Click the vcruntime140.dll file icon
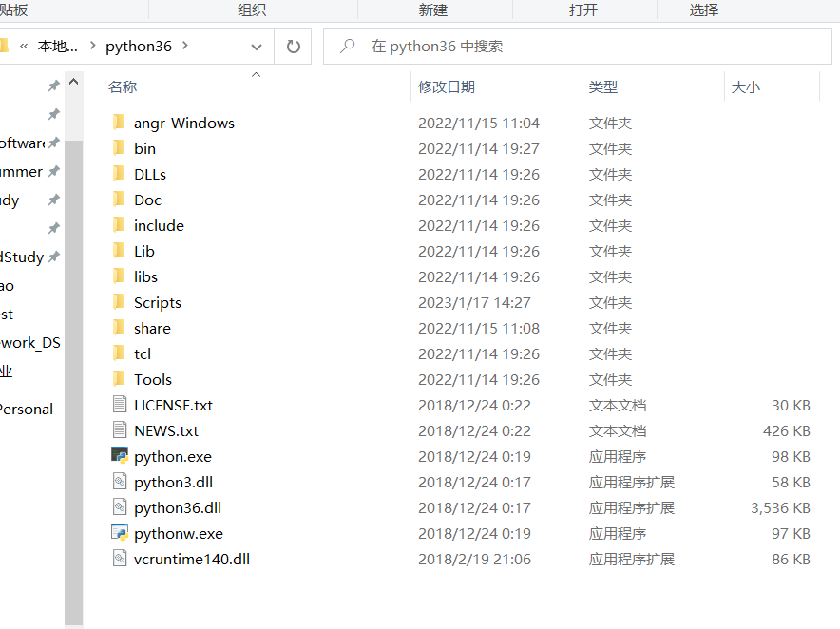 pyautogui.click(x=120, y=559)
